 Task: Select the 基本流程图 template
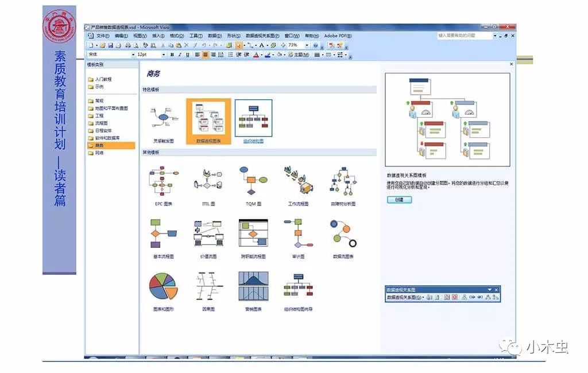(164, 239)
